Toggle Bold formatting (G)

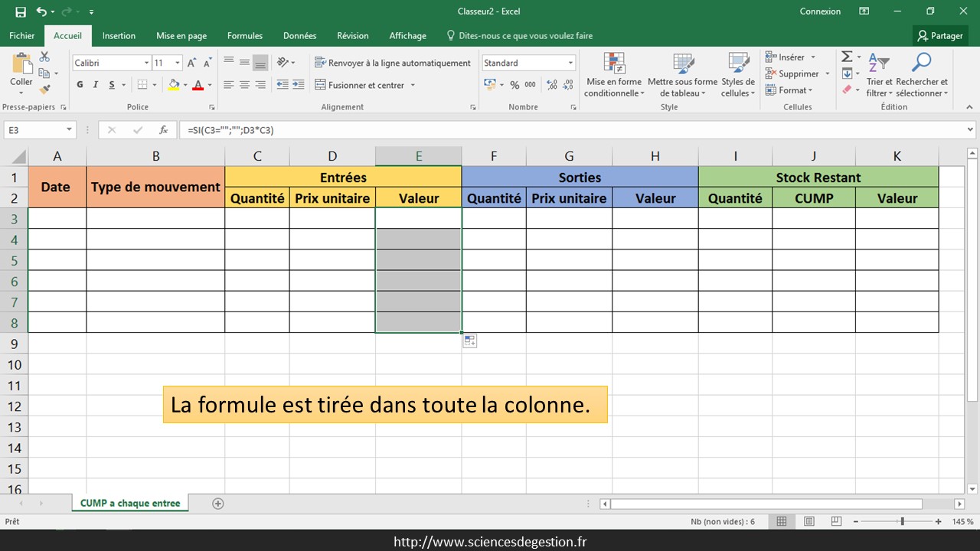click(80, 85)
